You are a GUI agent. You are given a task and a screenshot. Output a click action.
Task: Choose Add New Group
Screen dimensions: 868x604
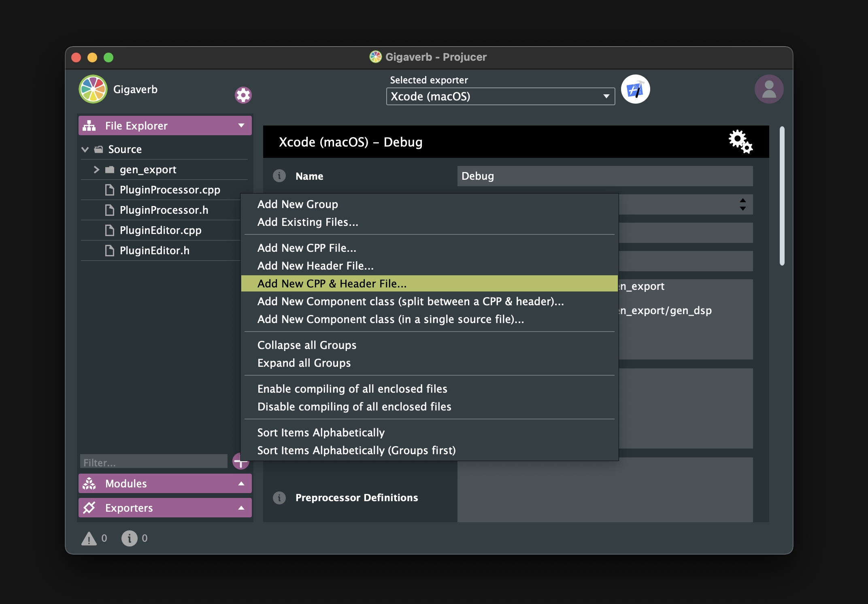tap(429, 204)
